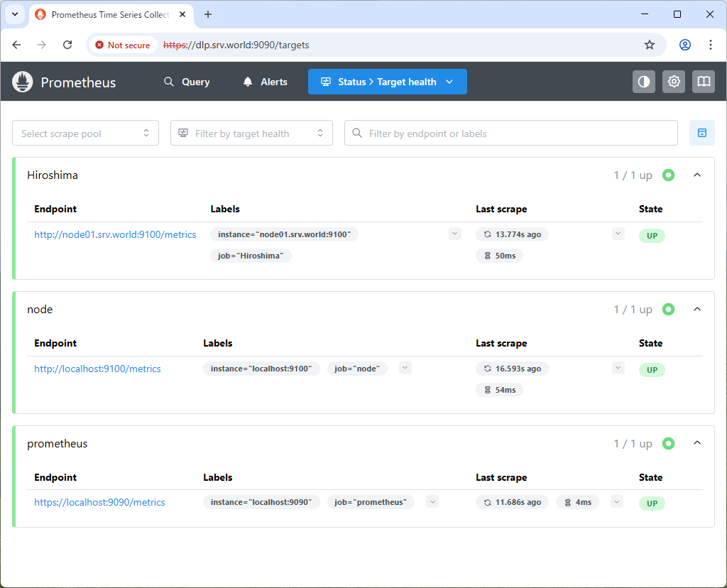Collapse the node scrape pool
The image size is (727, 588).
pyautogui.click(x=697, y=310)
